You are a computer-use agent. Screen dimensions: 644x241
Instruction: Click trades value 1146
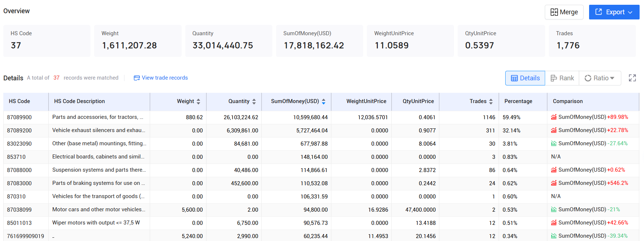click(489, 117)
